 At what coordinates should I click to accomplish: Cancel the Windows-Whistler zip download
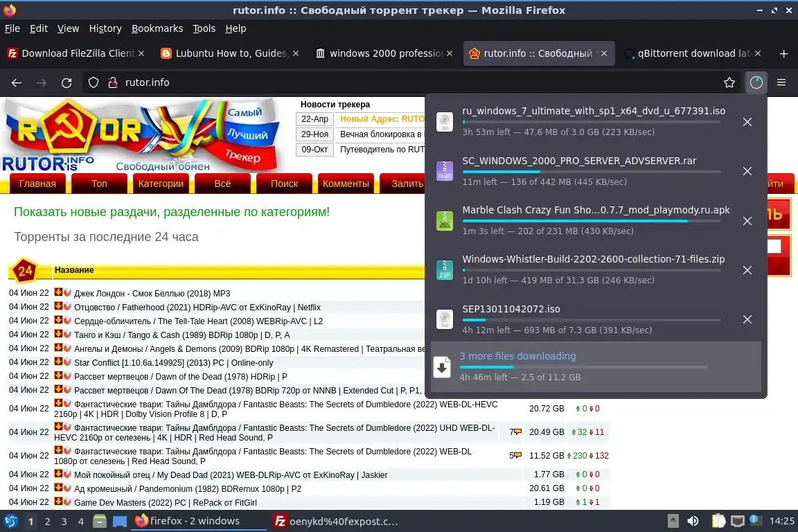747,270
